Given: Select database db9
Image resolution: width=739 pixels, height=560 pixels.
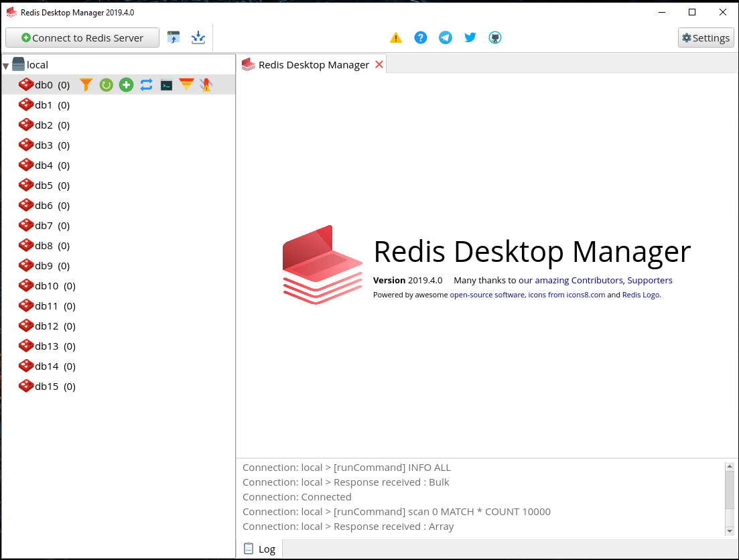Looking at the screenshot, I should click(x=119, y=266).
